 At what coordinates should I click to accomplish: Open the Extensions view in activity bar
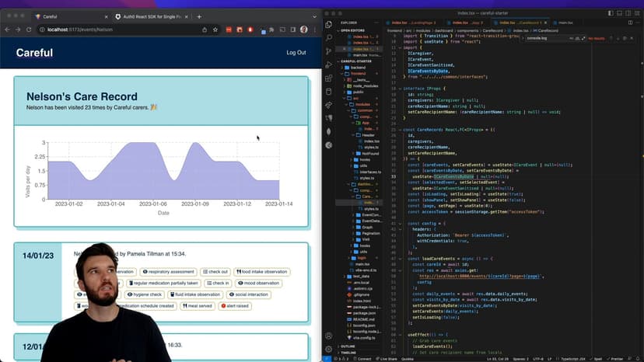coord(330,78)
